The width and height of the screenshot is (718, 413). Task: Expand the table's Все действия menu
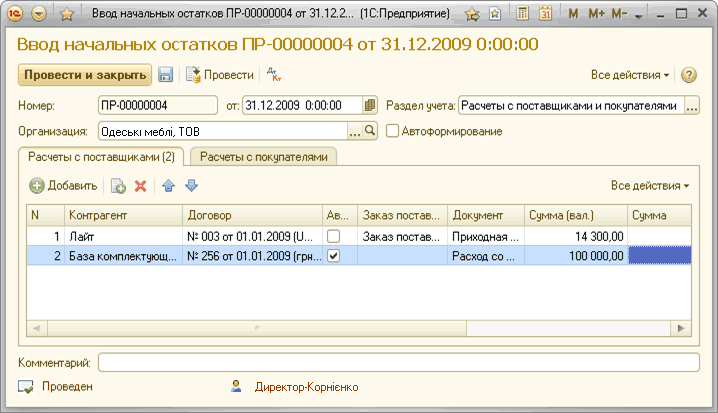(650, 186)
